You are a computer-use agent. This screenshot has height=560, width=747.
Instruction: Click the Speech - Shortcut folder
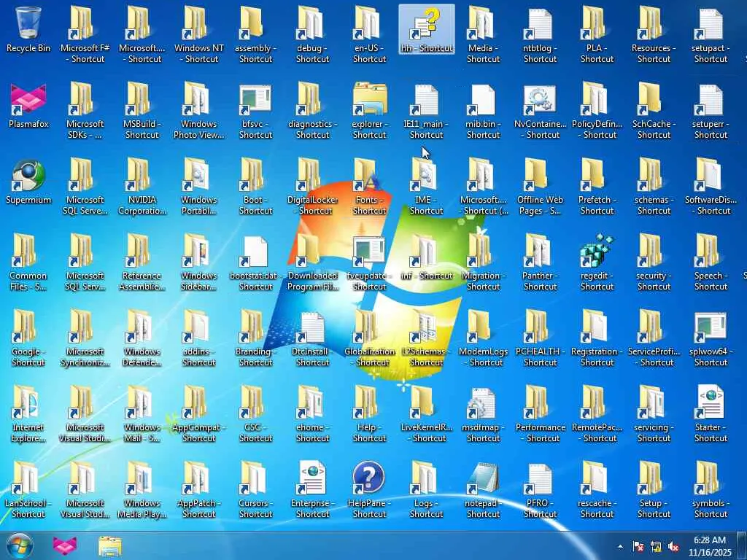pyautogui.click(x=711, y=262)
